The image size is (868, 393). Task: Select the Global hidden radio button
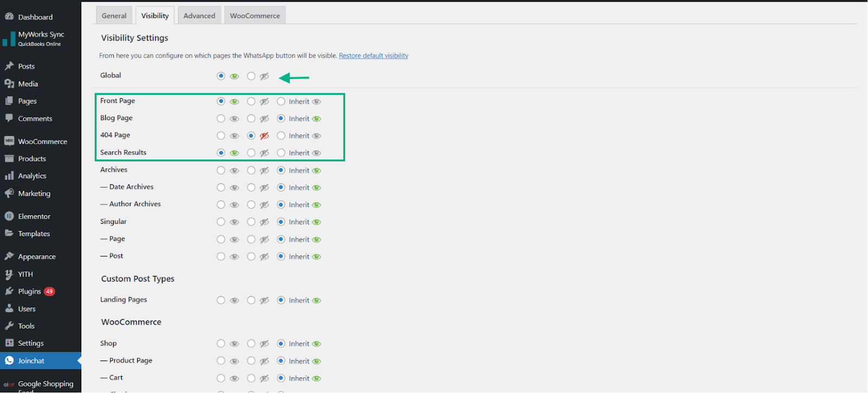point(251,76)
